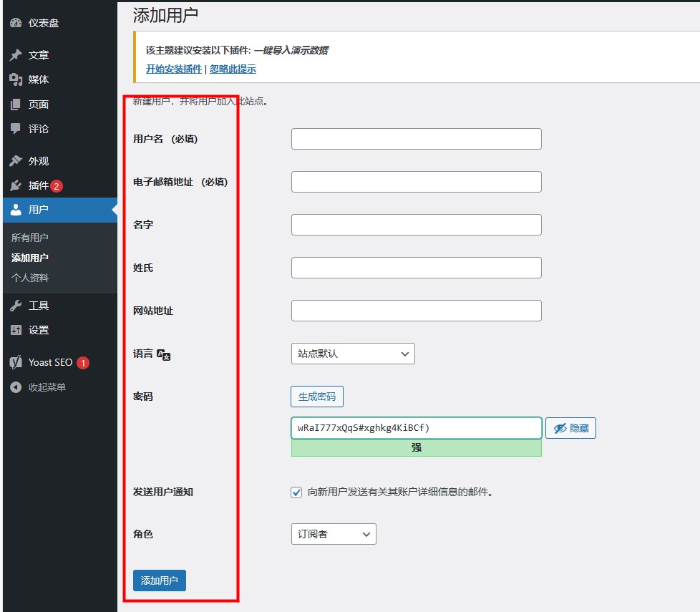This screenshot has width=700, height=612.
Task: Click the comment bubble icon beside 评论
Action: [16, 129]
